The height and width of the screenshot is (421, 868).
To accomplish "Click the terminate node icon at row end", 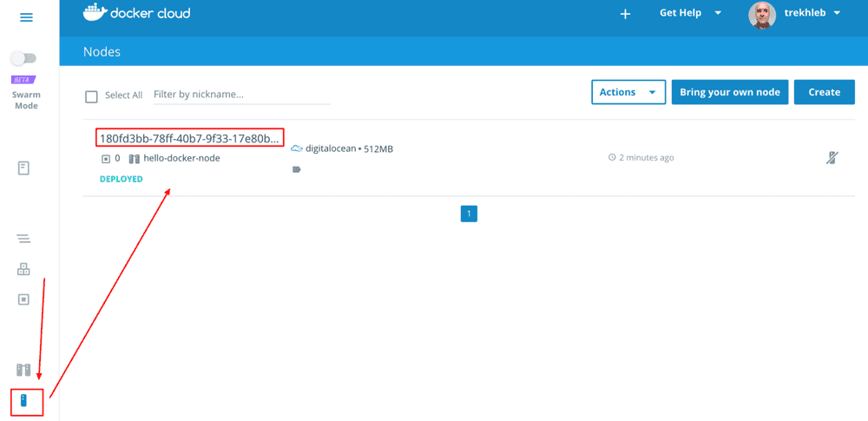I will [832, 158].
